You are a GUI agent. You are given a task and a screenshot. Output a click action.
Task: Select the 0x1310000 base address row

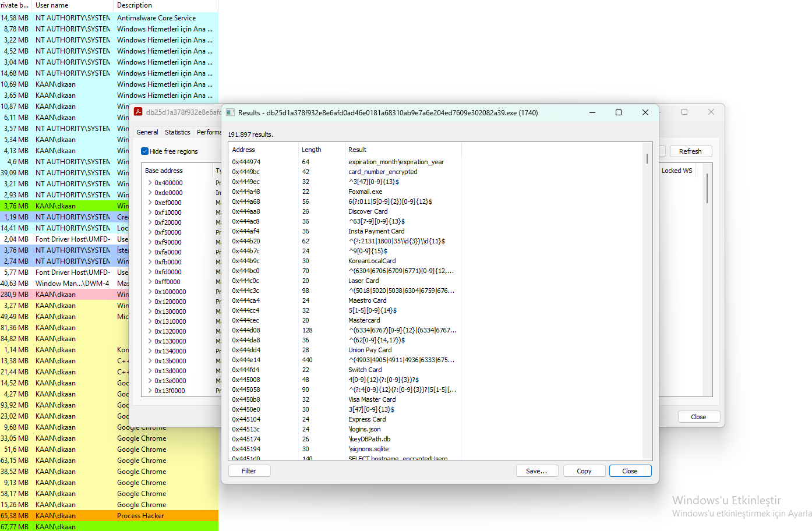click(x=182, y=321)
